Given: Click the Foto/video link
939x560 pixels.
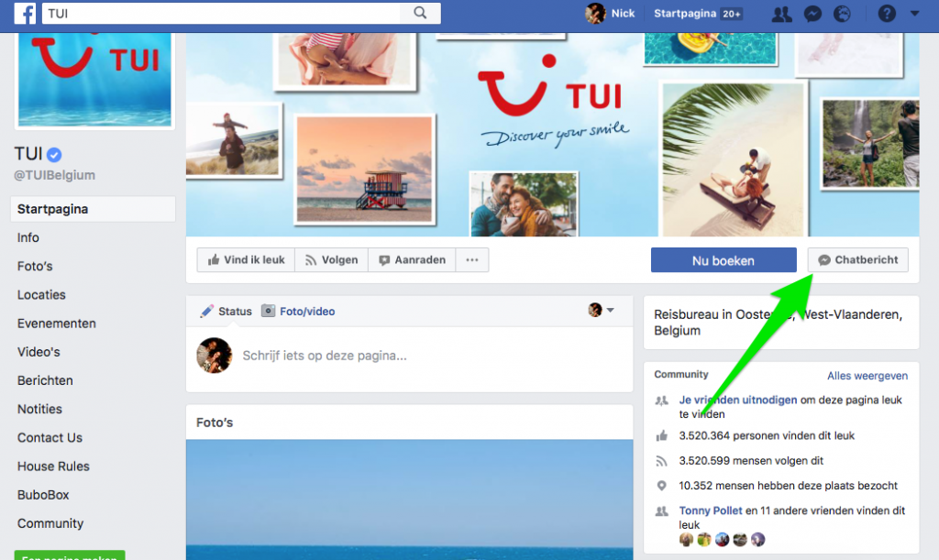Looking at the screenshot, I should click(x=307, y=311).
